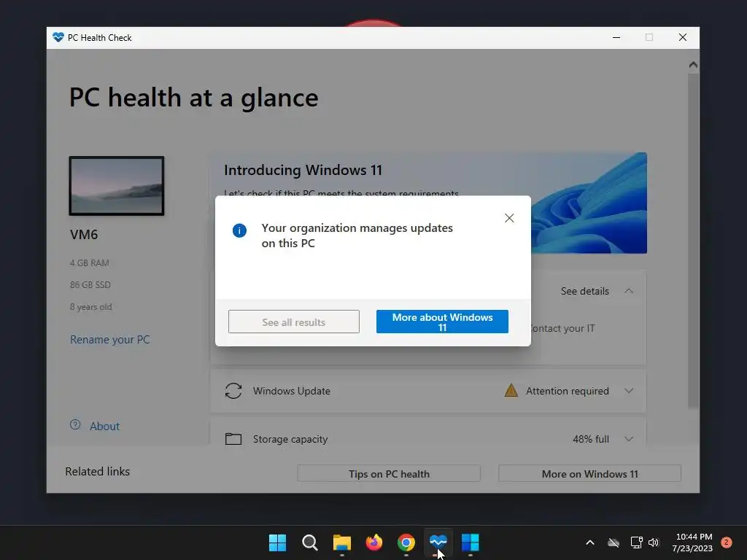
Task: Expand the Storage capacity section chevron
Action: pyautogui.click(x=629, y=439)
